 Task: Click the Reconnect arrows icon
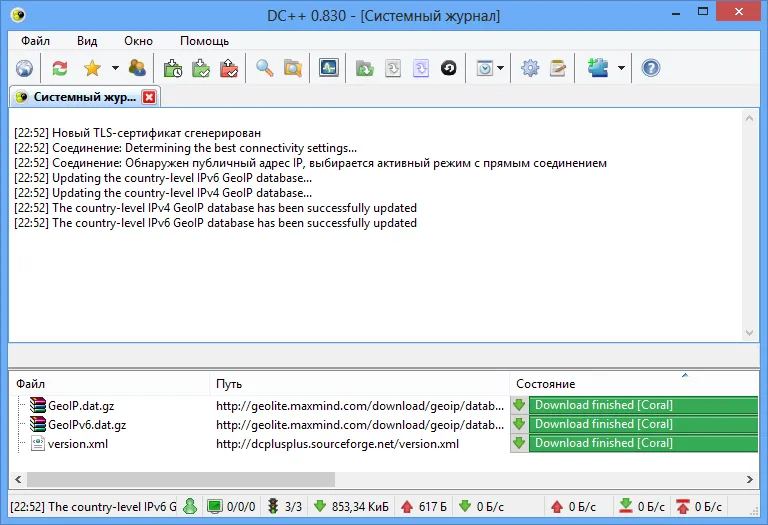tap(60, 68)
